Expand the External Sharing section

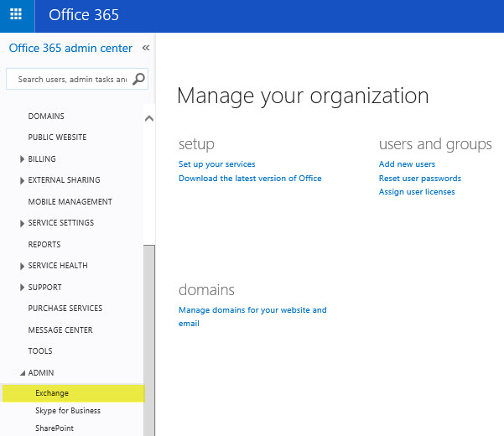tap(22, 180)
